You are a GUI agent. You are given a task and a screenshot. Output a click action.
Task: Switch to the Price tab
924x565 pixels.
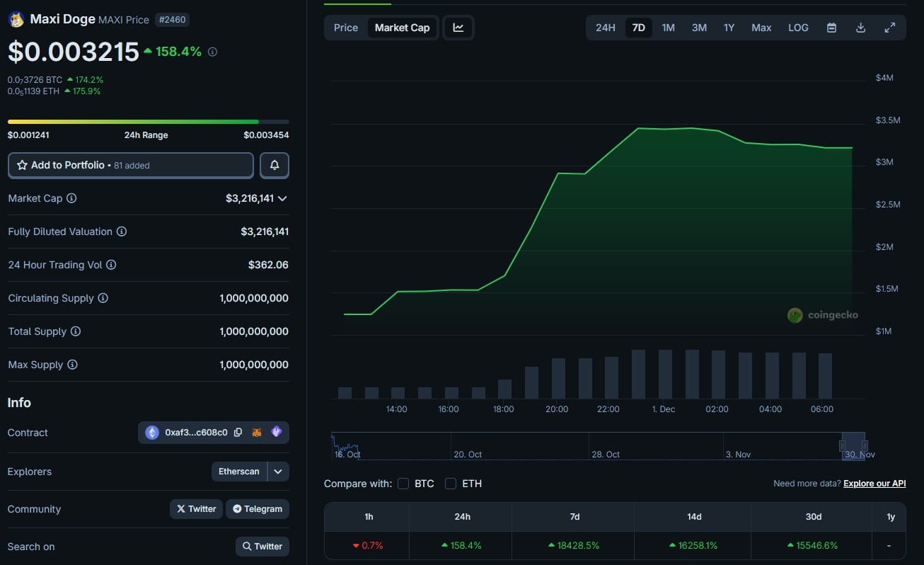(x=345, y=27)
